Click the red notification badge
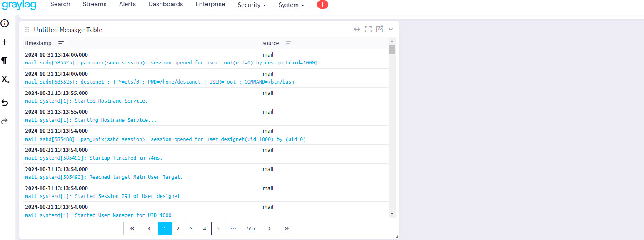Screen dimensions: 644x240 click(x=322, y=5)
